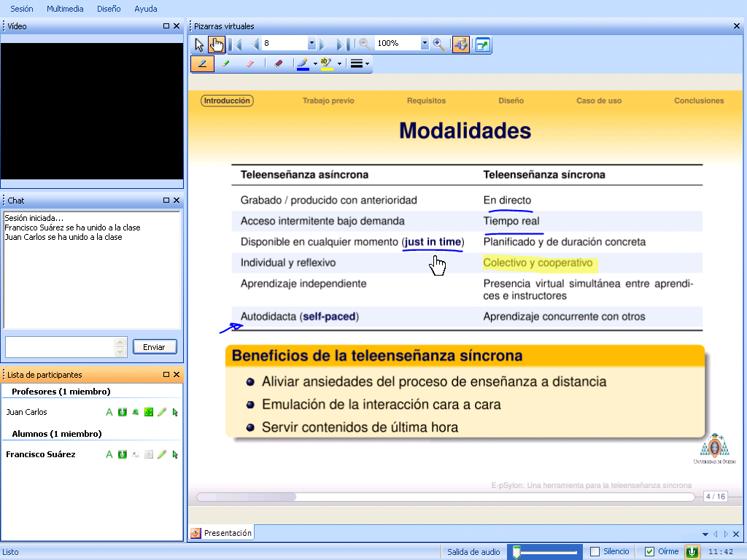
Task: Click Juan Carlos's pointer permission icon
Action: click(175, 413)
